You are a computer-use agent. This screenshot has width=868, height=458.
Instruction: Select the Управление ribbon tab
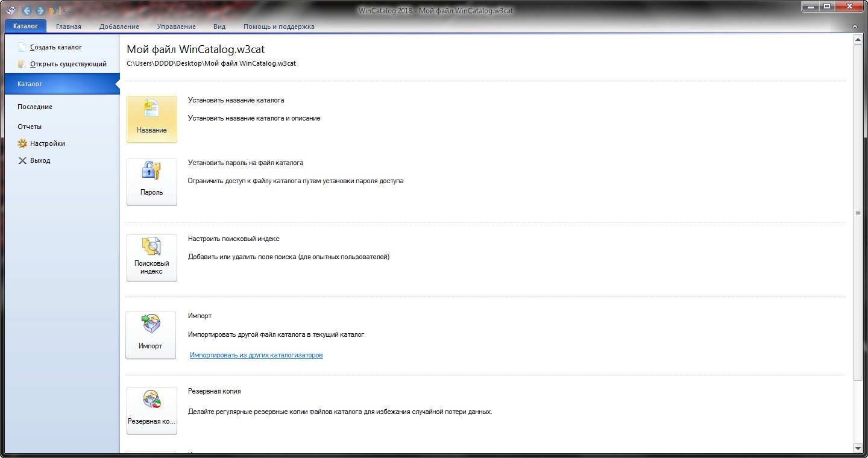176,27
